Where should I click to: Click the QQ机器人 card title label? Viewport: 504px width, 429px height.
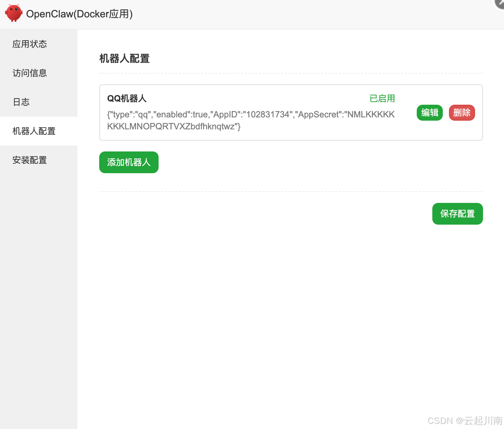point(127,98)
